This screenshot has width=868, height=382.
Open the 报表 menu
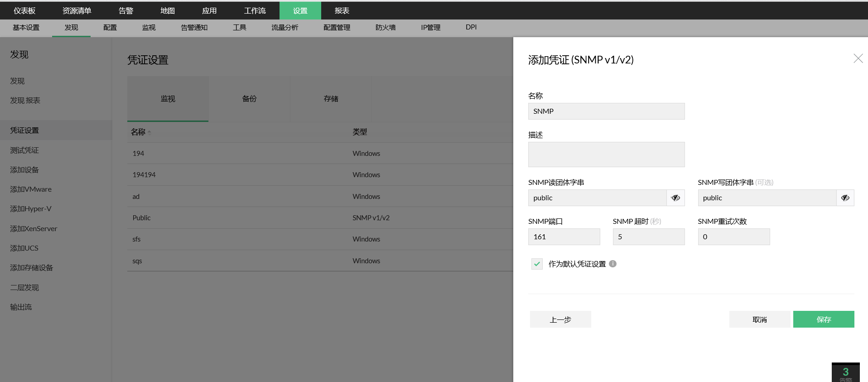(x=342, y=10)
